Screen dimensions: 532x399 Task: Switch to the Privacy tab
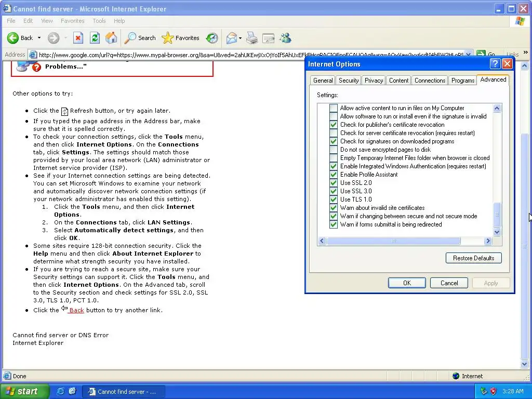pos(374,81)
